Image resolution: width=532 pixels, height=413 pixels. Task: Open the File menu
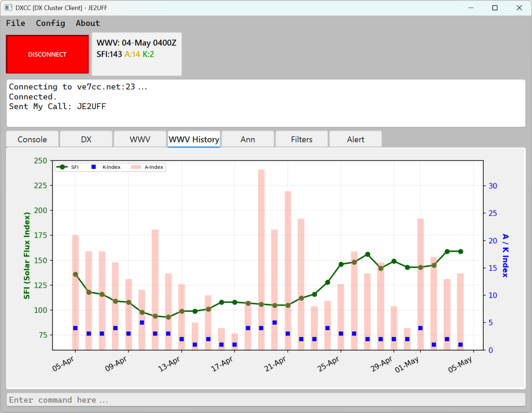(16, 23)
